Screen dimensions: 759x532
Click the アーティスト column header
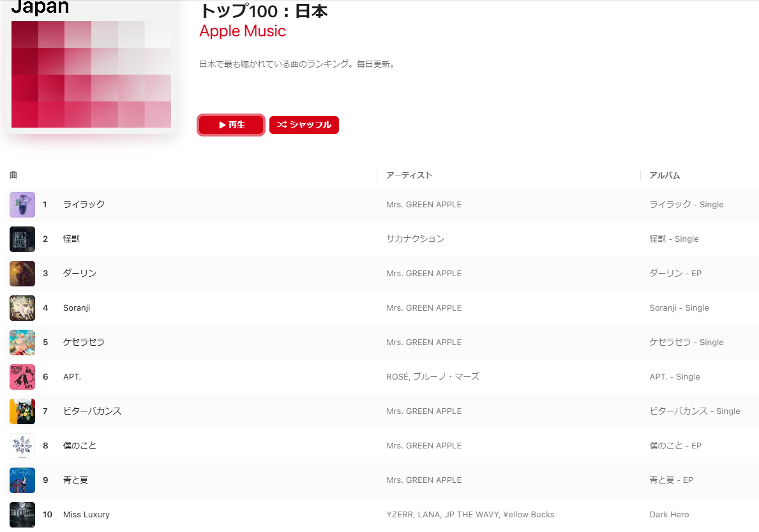(409, 175)
